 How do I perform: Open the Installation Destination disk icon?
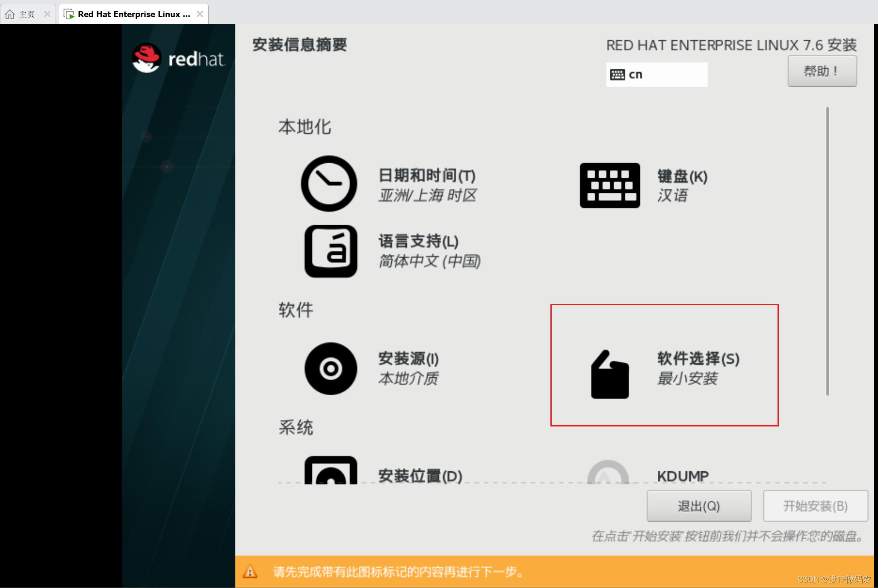(x=331, y=471)
